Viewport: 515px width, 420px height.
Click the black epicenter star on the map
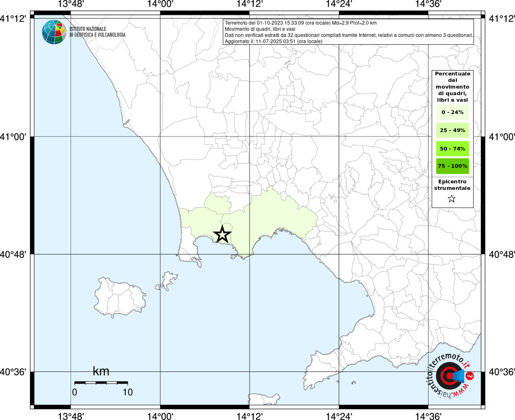click(222, 235)
